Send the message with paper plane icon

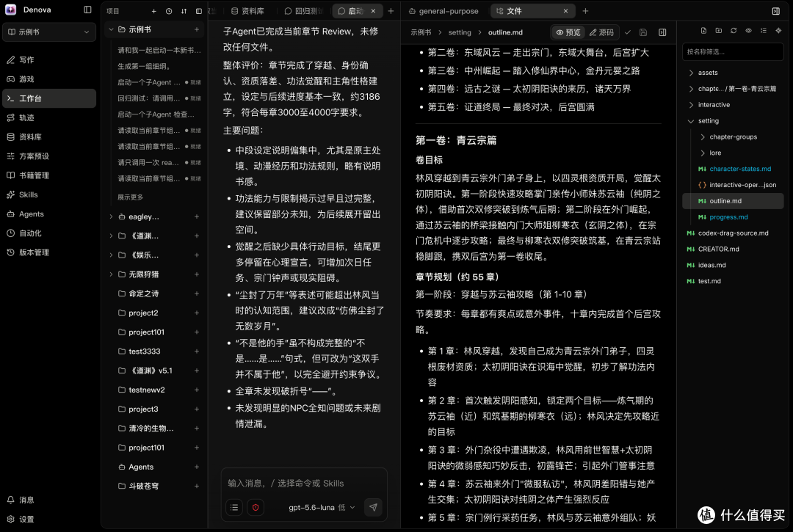coord(373,507)
